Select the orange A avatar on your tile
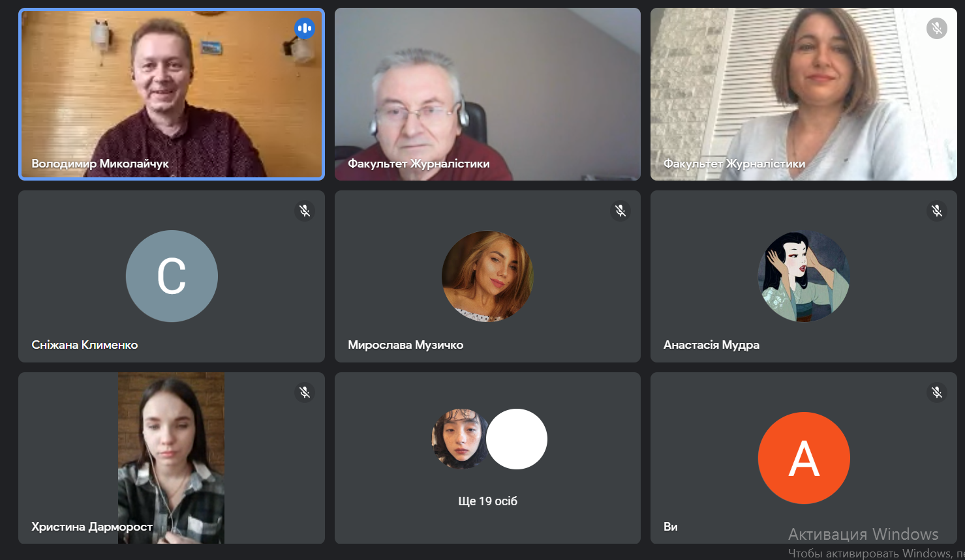The image size is (965, 560). point(804,458)
